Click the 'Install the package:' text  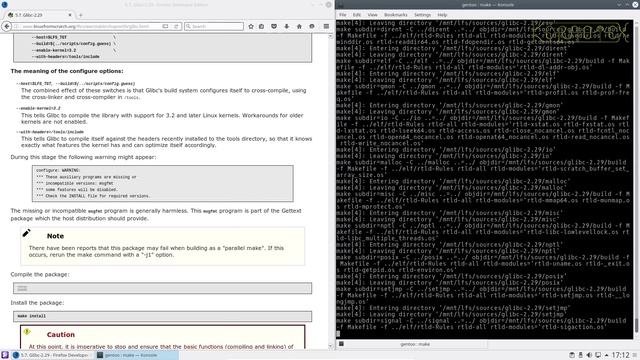pyautogui.click(x=37, y=303)
